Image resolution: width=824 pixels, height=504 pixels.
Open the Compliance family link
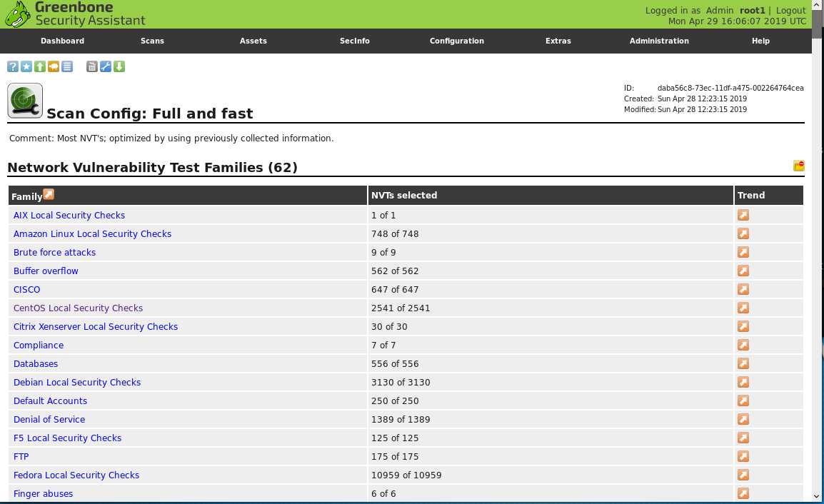point(39,345)
